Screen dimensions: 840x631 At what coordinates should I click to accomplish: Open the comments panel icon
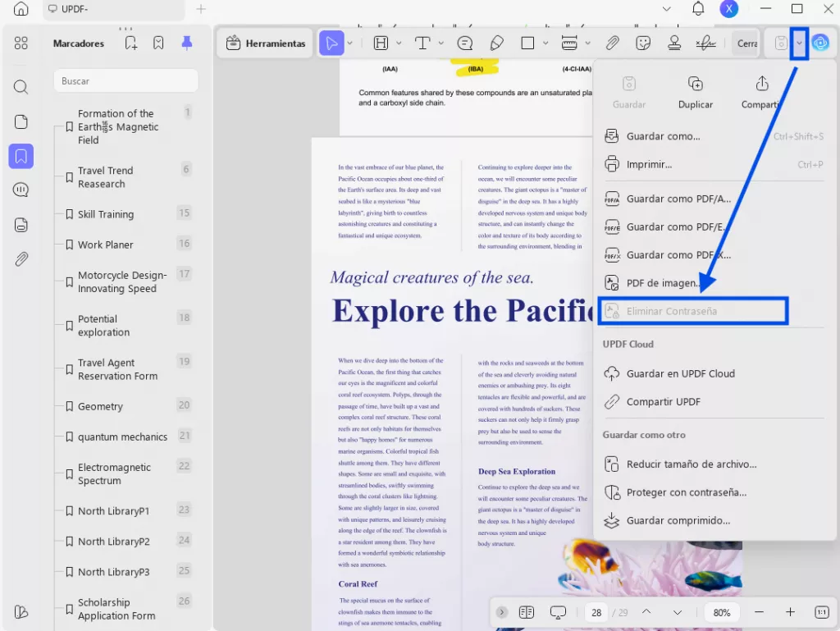pos(21,190)
